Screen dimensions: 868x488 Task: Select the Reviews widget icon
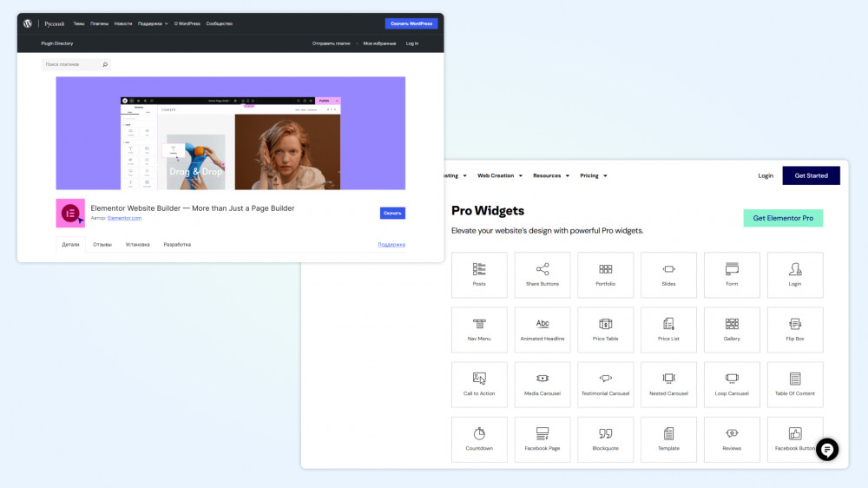[x=732, y=433]
